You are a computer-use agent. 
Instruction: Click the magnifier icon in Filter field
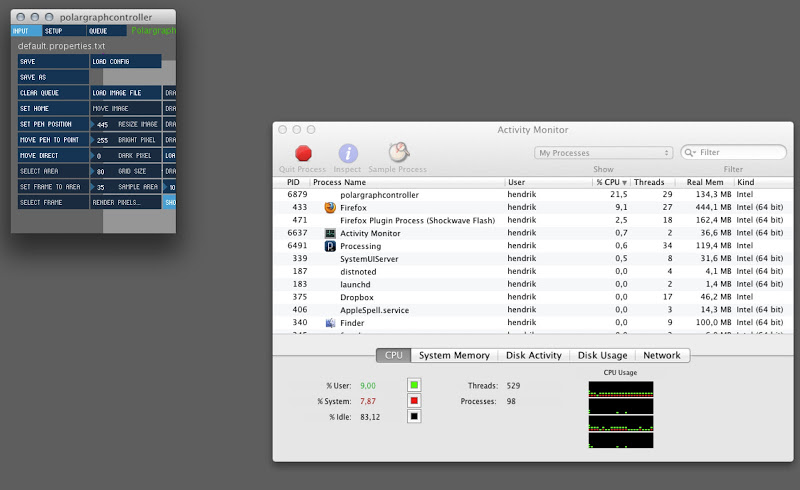click(689, 153)
